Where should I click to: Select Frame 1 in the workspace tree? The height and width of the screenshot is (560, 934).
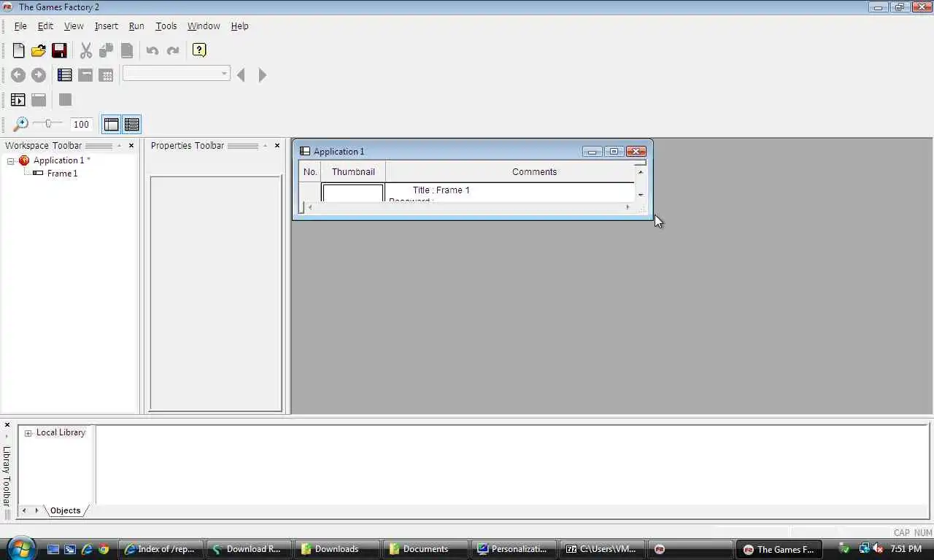coord(62,174)
